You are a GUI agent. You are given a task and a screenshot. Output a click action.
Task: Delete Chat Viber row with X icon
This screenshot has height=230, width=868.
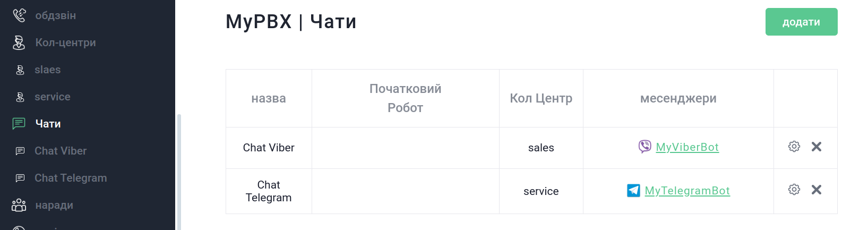pos(817,147)
